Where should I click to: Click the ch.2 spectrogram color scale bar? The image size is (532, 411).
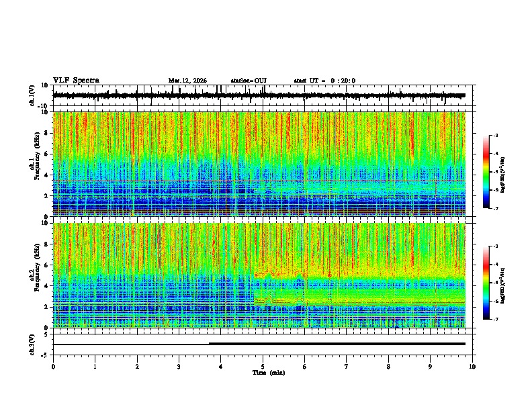point(486,283)
